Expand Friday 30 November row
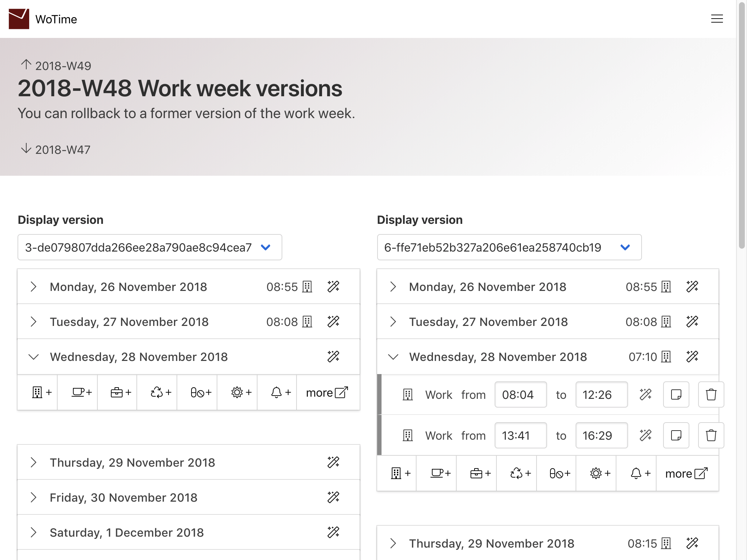This screenshot has width=747, height=560. tap(34, 497)
